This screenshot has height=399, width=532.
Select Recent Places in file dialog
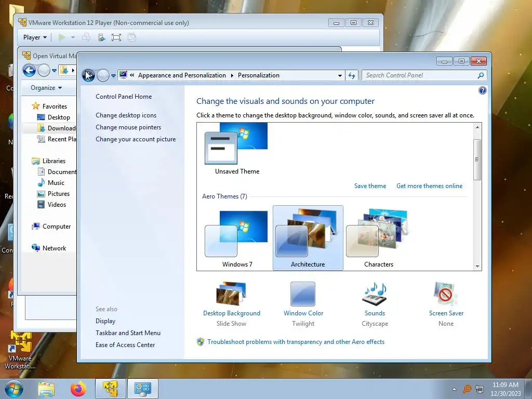pyautogui.click(x=56, y=139)
